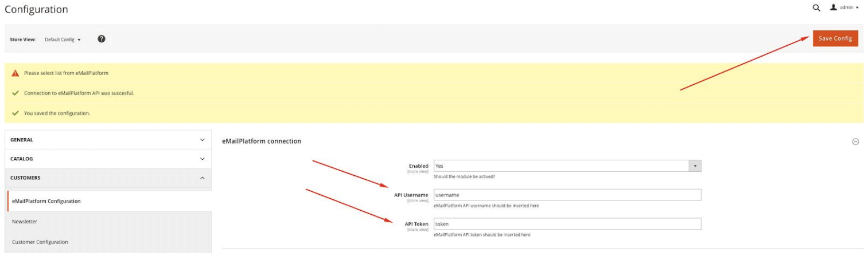This screenshot has width=868, height=256.
Task: Click 'Please select list from eMailPlatform' message
Action: coord(66,73)
